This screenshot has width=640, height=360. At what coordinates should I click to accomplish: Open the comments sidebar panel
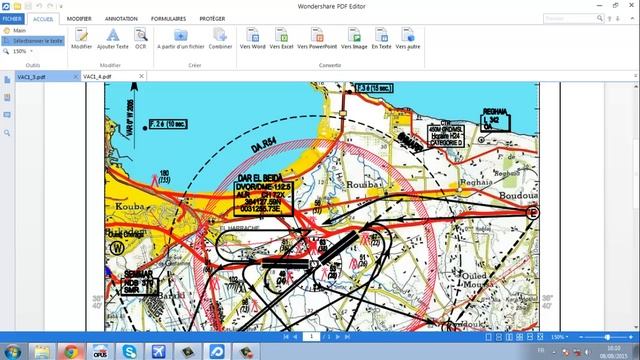tap(7, 115)
